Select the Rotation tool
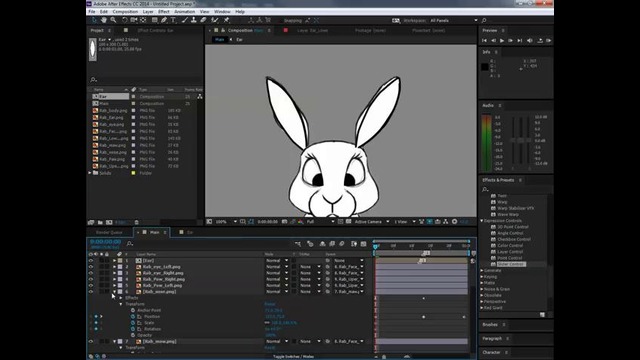The width and height of the screenshot is (640, 360). click(x=124, y=20)
